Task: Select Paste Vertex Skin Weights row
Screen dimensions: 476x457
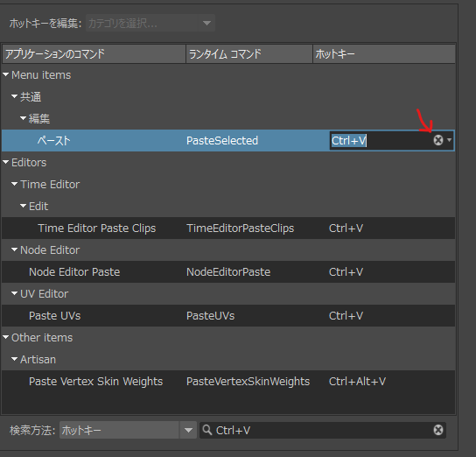Action: 228,382
